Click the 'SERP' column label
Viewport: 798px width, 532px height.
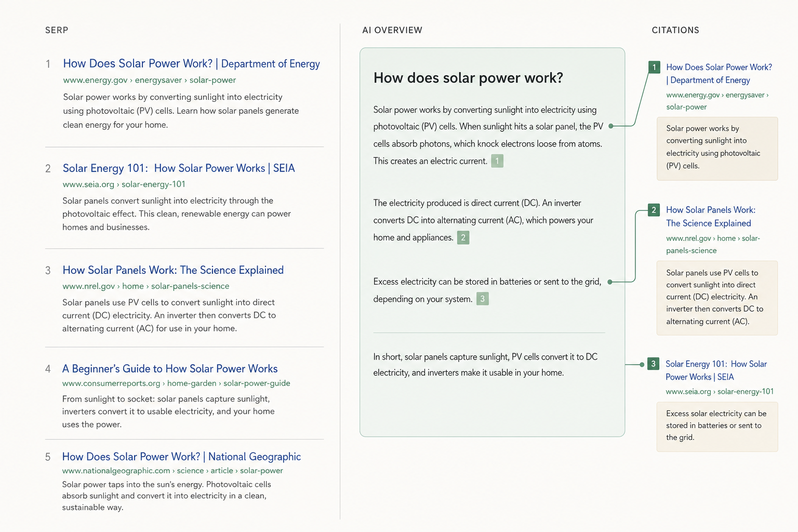57,30
